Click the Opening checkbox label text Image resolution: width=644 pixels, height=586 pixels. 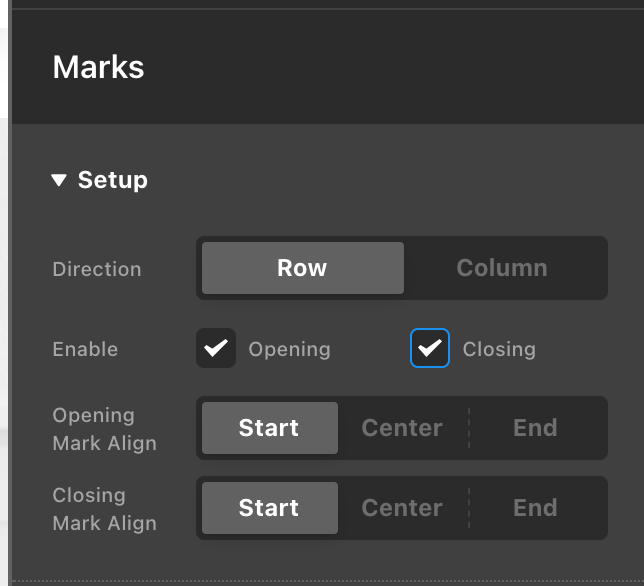289,349
